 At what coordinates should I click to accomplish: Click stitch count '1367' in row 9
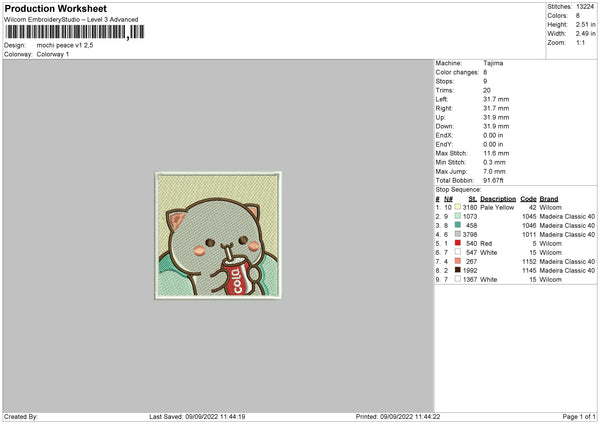pos(470,279)
